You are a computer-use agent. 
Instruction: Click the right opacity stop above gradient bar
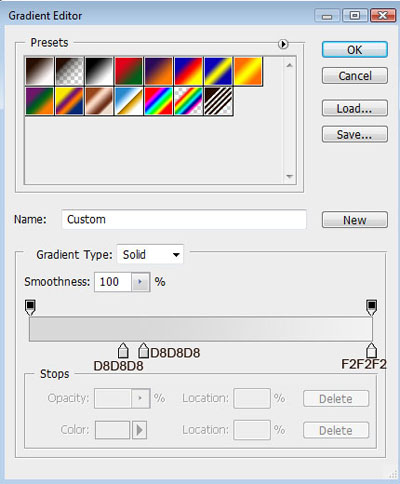(371, 307)
